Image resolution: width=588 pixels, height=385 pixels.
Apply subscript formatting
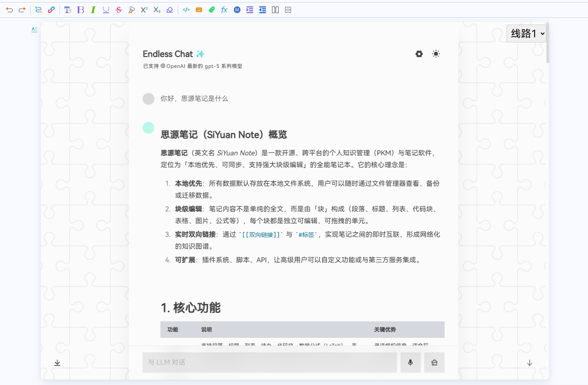(157, 10)
